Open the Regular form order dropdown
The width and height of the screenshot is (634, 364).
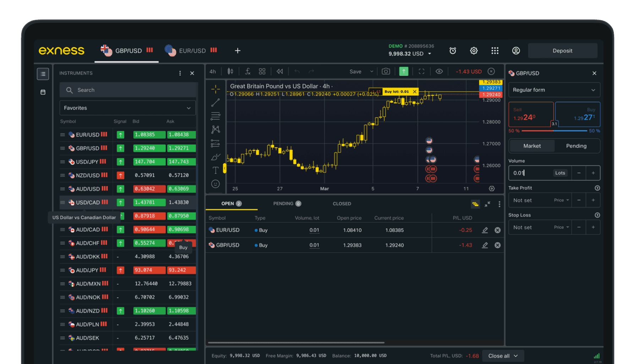554,90
